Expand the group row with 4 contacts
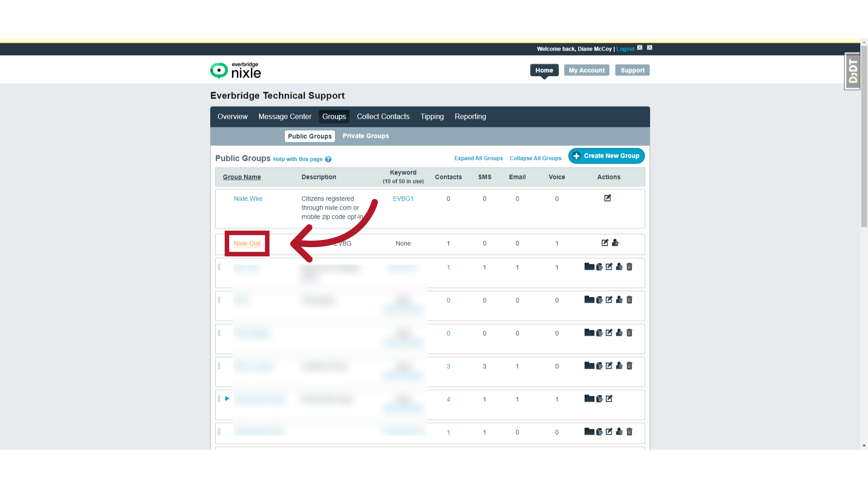Viewport: 868px width, 488px height. [227, 399]
